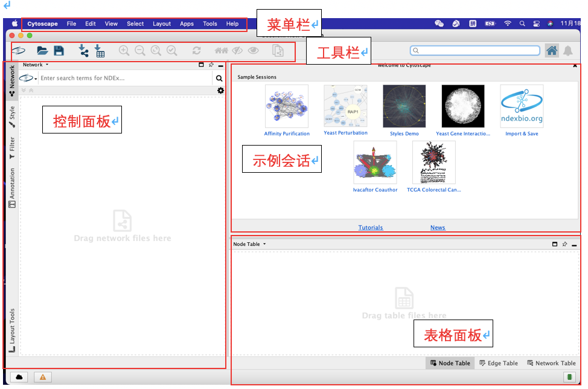This screenshot has height=389, width=588.
Task: Pin the Node Table panel
Action: 564,244
